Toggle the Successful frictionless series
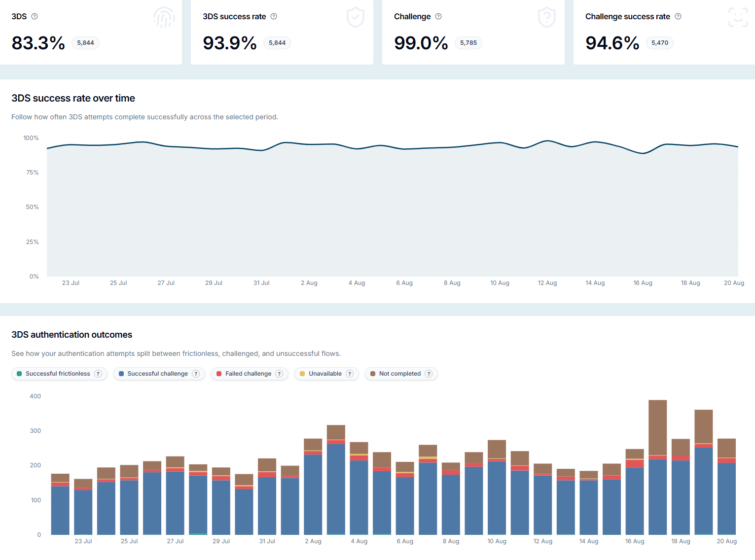Screen dimensions: 755x560 click(59, 374)
